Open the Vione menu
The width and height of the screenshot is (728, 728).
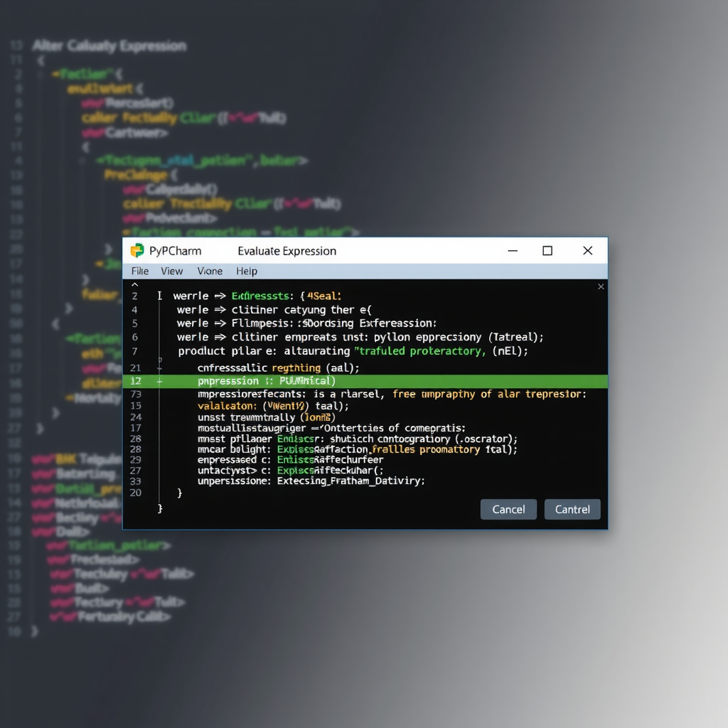click(x=210, y=271)
